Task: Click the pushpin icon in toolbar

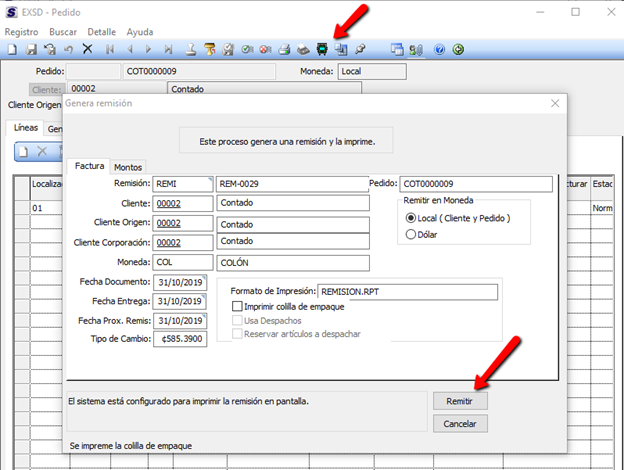Action: click(x=360, y=49)
